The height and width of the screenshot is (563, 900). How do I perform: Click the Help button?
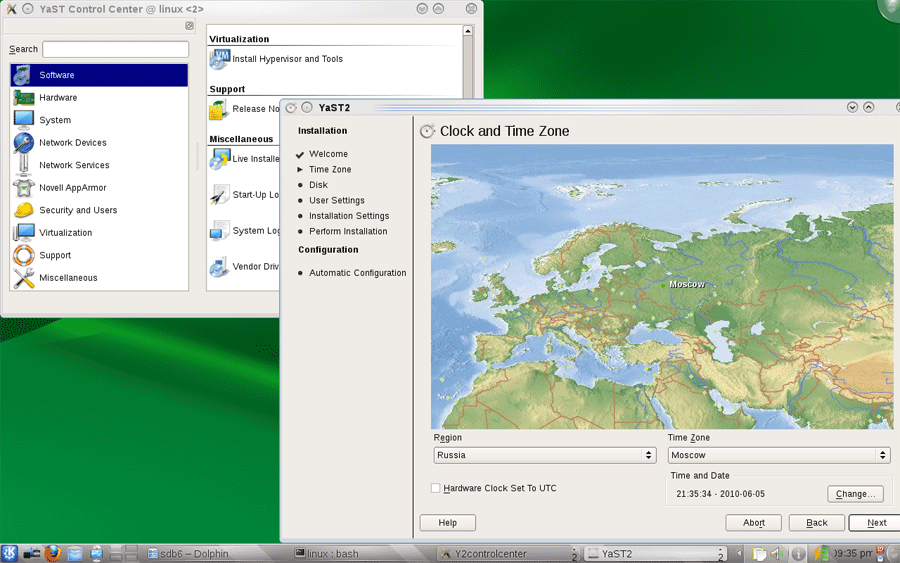(448, 523)
